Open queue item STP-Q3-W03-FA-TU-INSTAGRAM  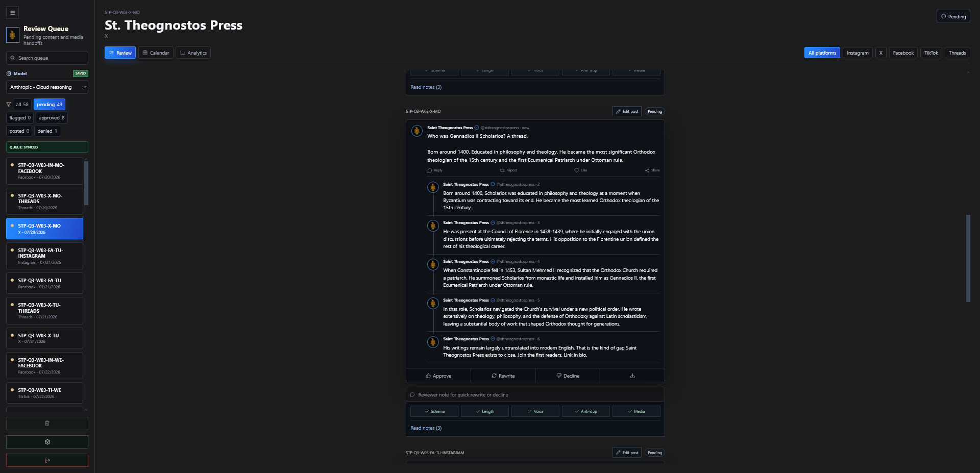pyautogui.click(x=44, y=256)
